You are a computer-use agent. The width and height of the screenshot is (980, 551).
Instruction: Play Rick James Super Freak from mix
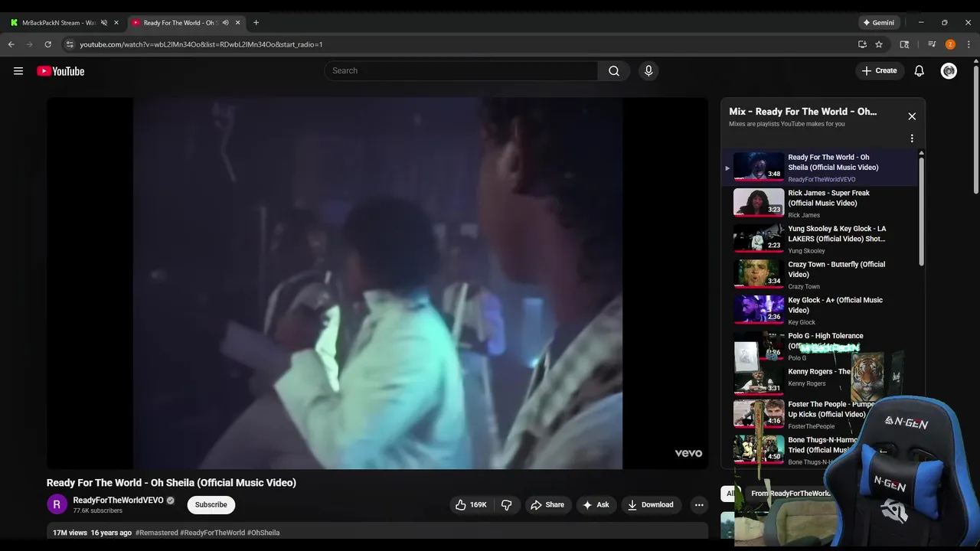click(819, 204)
